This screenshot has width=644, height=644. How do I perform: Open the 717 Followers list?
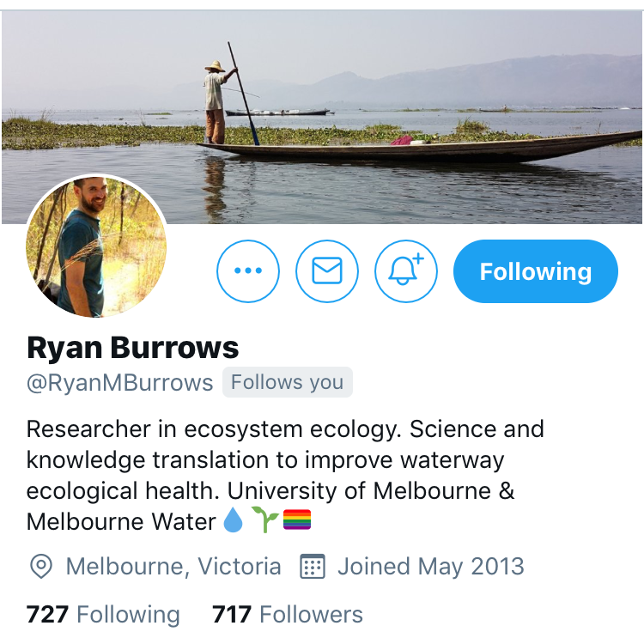288,615
